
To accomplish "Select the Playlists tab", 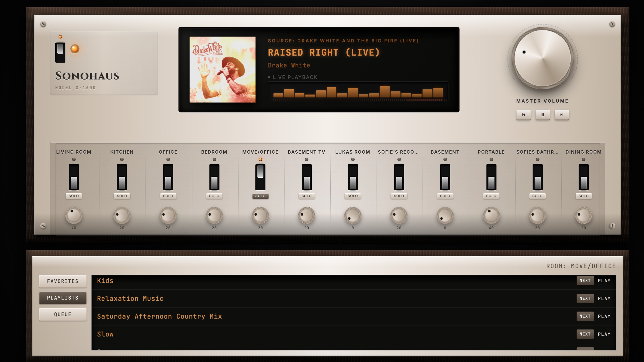I will point(63,298).
